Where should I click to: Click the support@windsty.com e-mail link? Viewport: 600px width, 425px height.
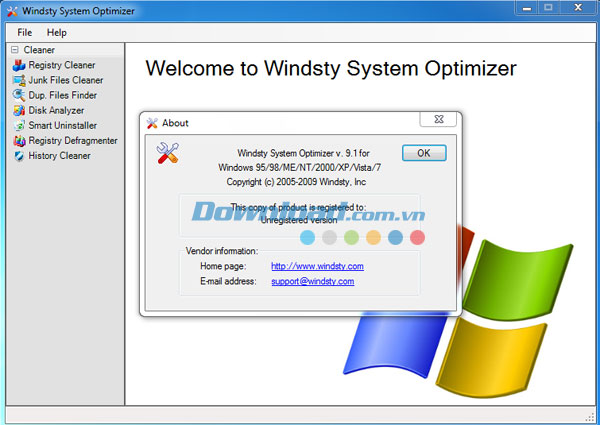313,281
